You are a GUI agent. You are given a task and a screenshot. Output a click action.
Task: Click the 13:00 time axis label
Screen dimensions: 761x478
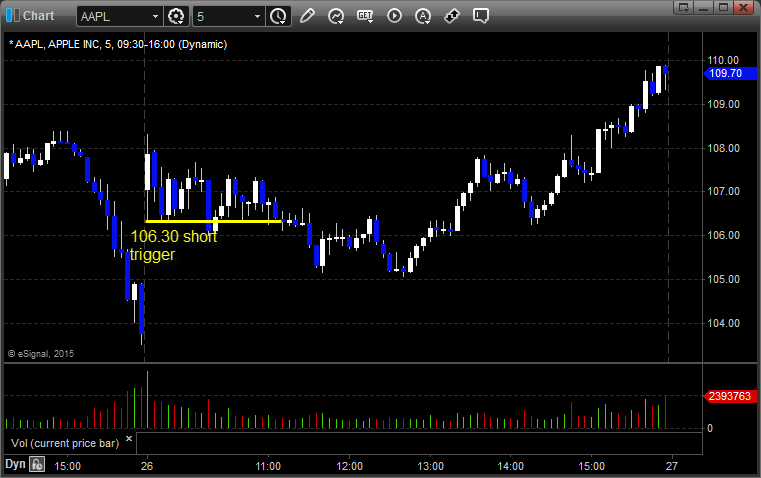coord(430,466)
